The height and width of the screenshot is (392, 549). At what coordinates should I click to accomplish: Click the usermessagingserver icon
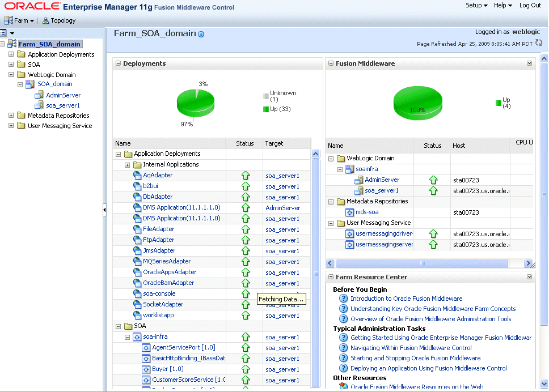(349, 244)
